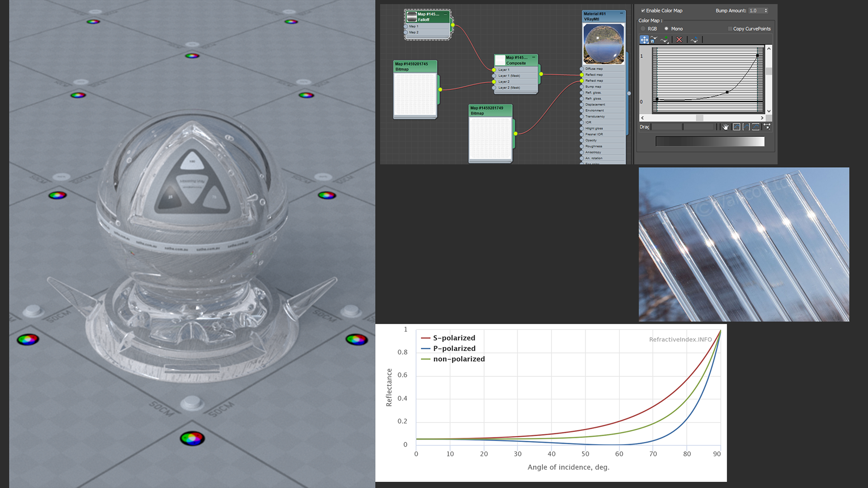The width and height of the screenshot is (868, 488).
Task: Click the Refract map input socket
Action: coord(582,80)
